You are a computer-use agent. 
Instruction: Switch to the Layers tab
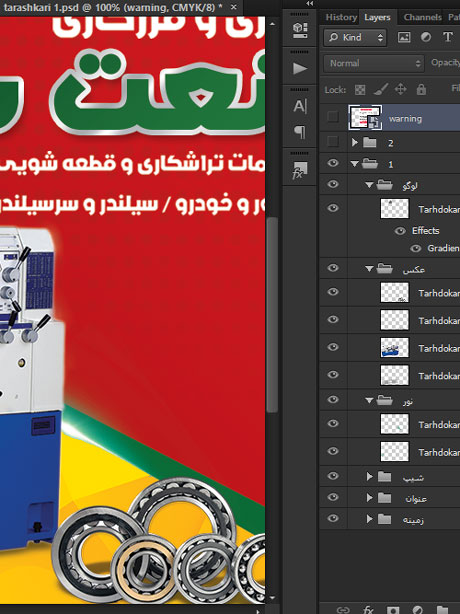tap(377, 17)
